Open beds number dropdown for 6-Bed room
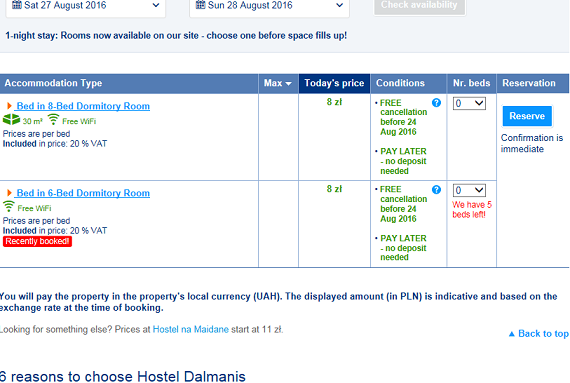The height and width of the screenshot is (383, 570). point(469,190)
